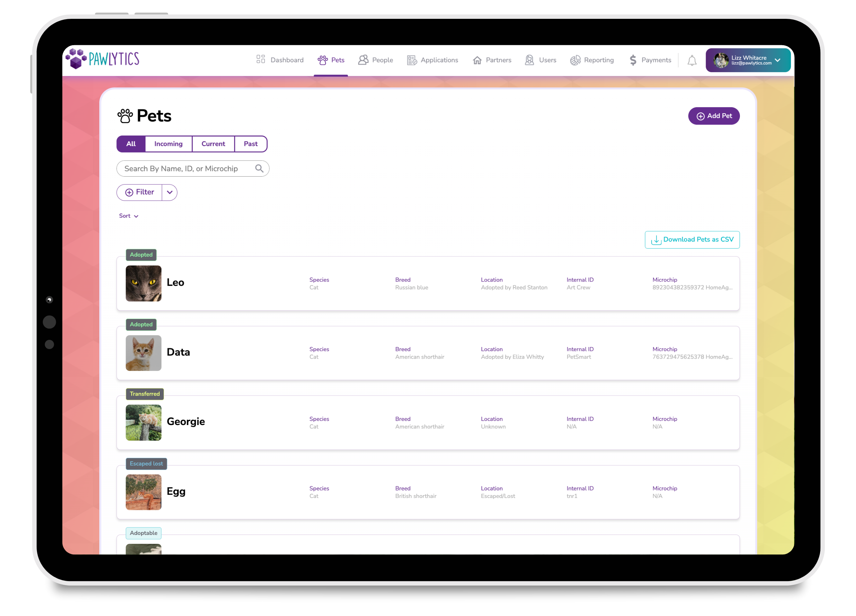Click the Pawlytics logo
The height and width of the screenshot is (616, 856).
tap(102, 59)
